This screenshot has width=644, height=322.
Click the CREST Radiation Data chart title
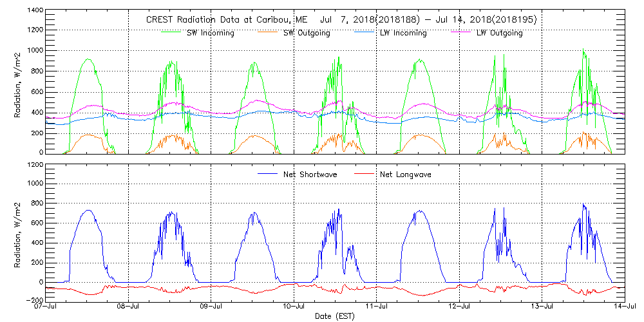click(x=341, y=20)
